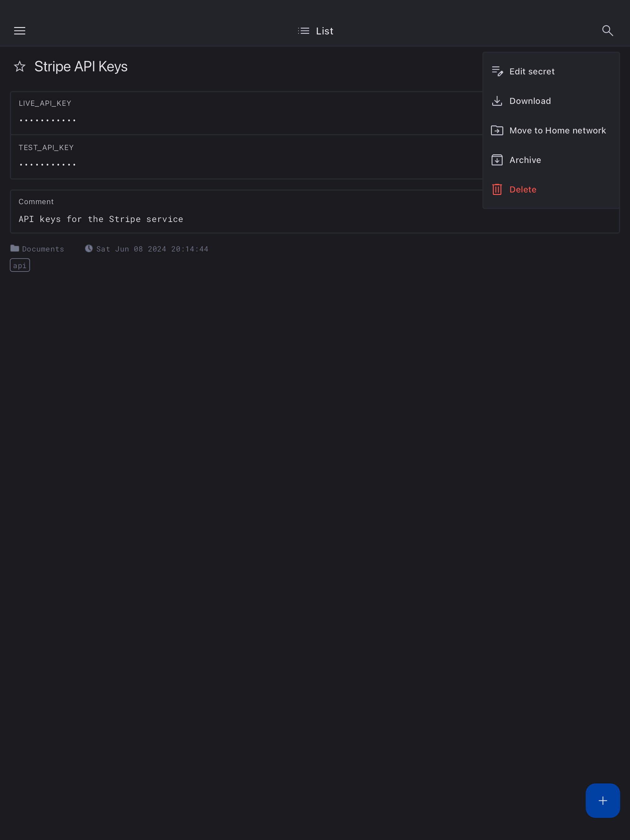Select Download in the context menu

(x=530, y=101)
